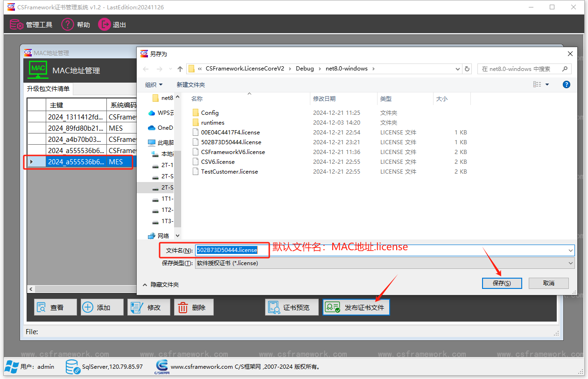Select file CSV6.license
The image size is (588, 379).
213,161
